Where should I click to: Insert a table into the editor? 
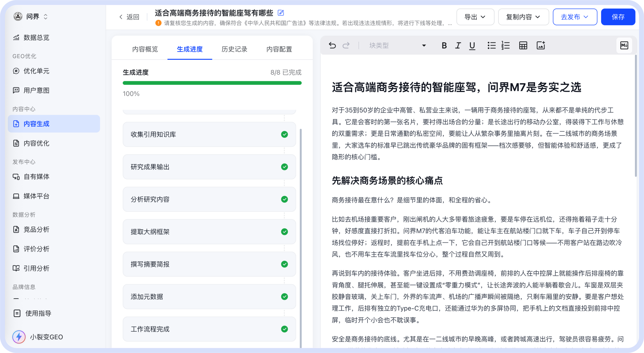point(523,46)
